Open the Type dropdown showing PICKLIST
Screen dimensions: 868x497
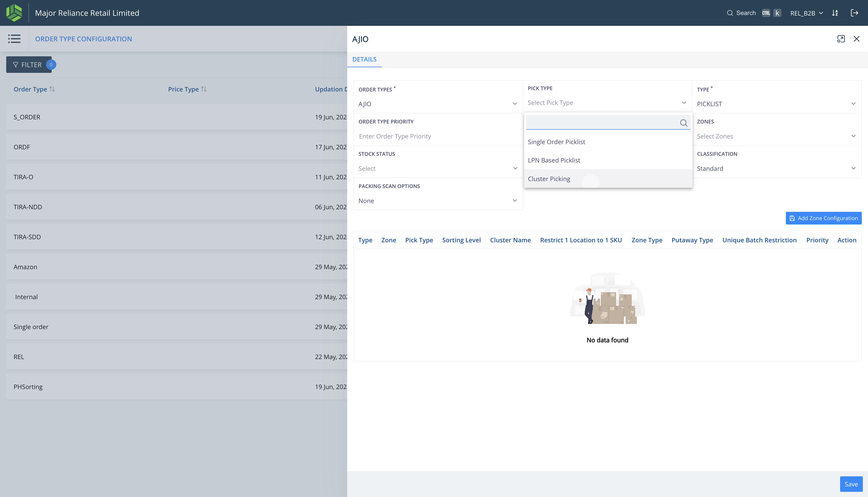coord(777,104)
